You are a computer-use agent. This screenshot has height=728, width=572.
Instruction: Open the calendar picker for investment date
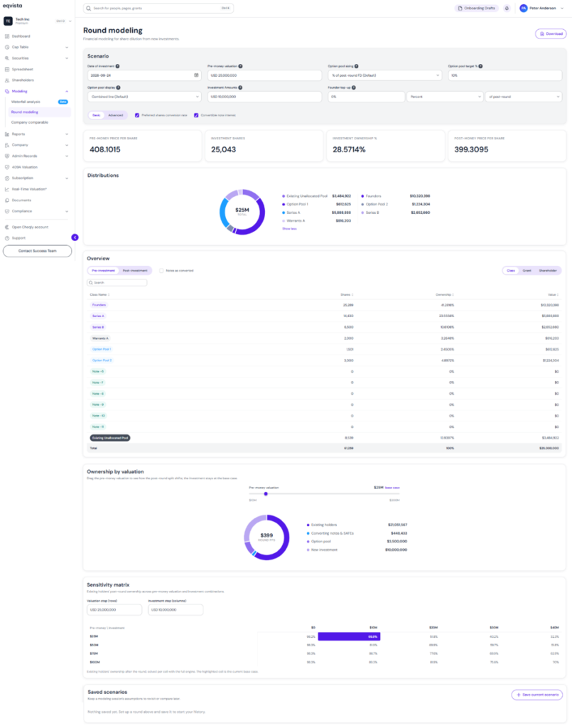196,75
